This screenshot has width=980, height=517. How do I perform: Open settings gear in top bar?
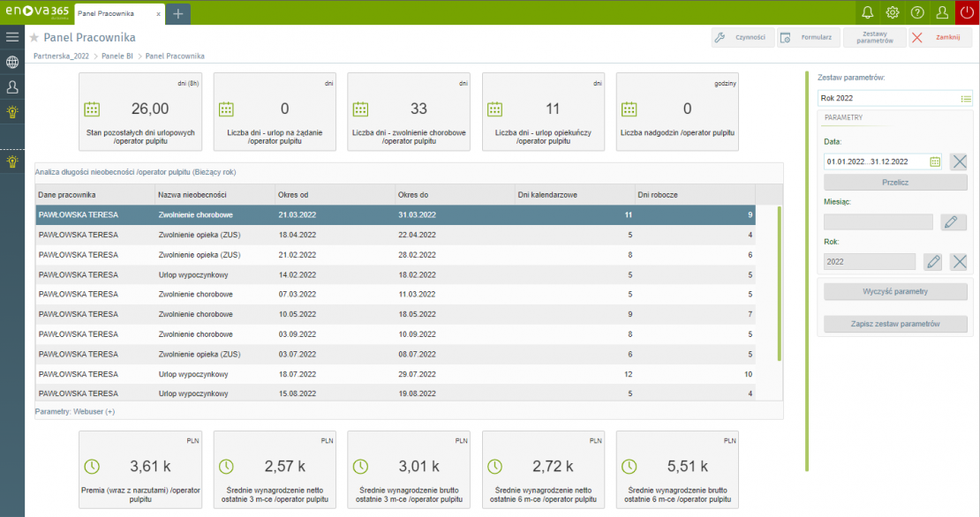tap(893, 12)
